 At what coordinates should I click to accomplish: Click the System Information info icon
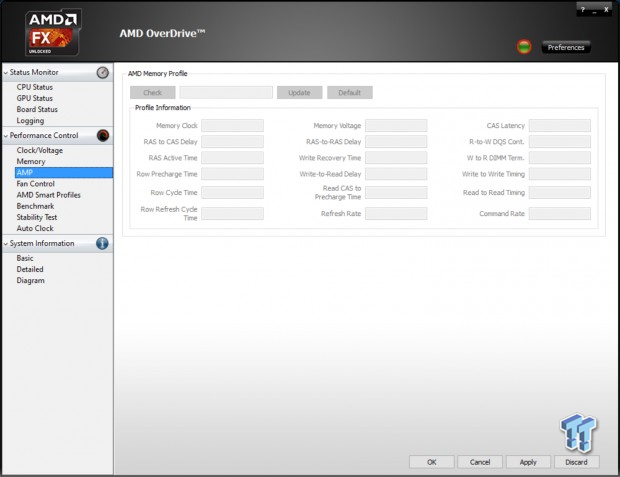click(102, 243)
